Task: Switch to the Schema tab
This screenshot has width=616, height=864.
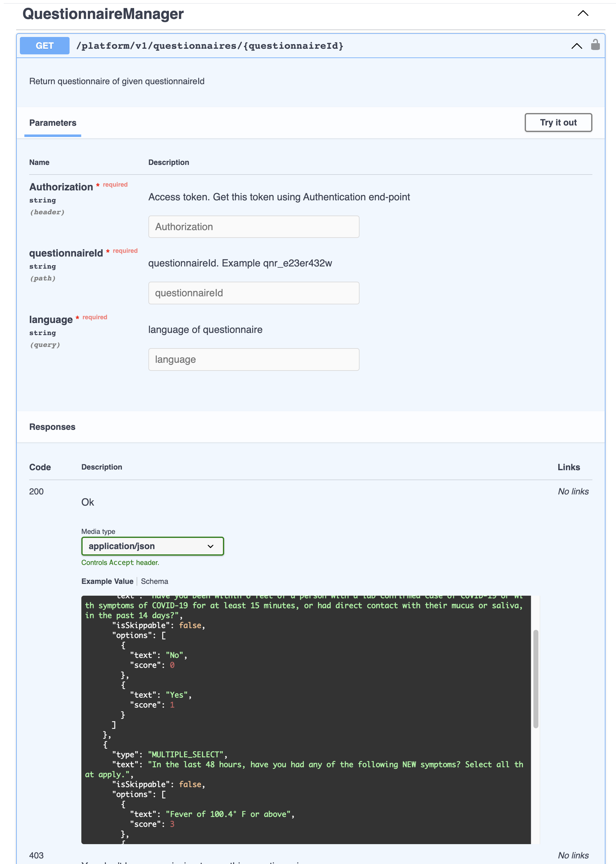Action: point(154,581)
